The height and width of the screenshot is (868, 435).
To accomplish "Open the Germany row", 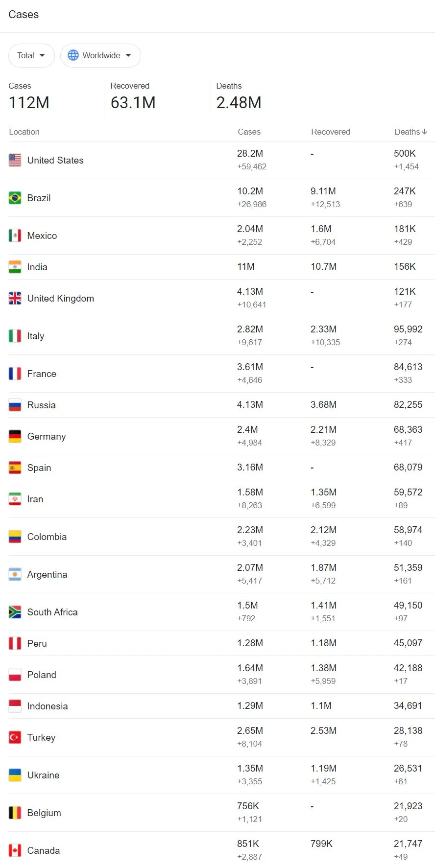I will (x=221, y=436).
